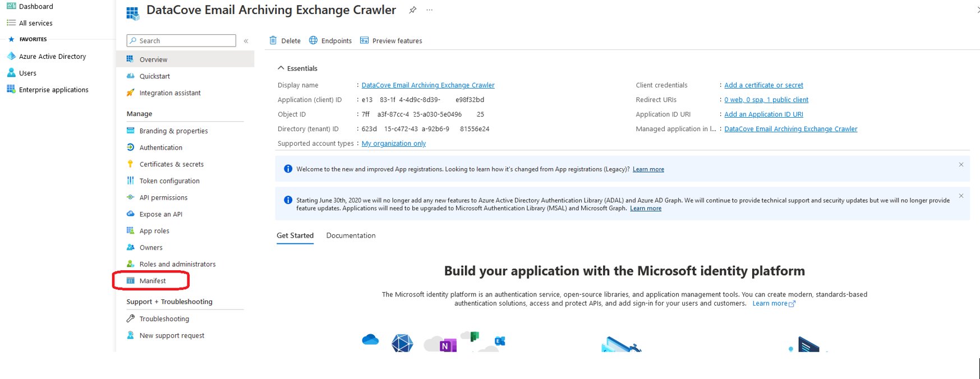Click the Integration assistant rocket icon
Viewport: 980px width, 379px height.
tap(131, 93)
